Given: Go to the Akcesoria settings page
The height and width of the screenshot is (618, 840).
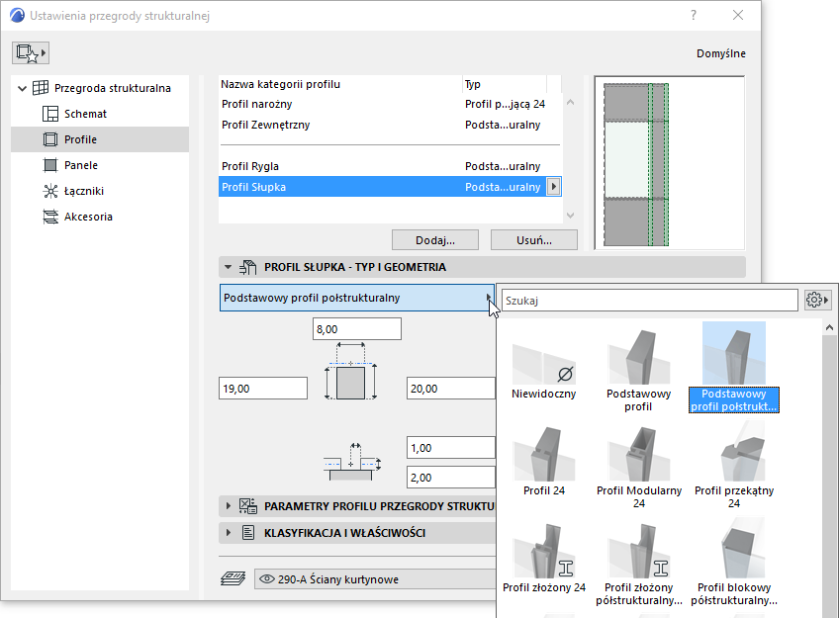Looking at the screenshot, I should 88,217.
